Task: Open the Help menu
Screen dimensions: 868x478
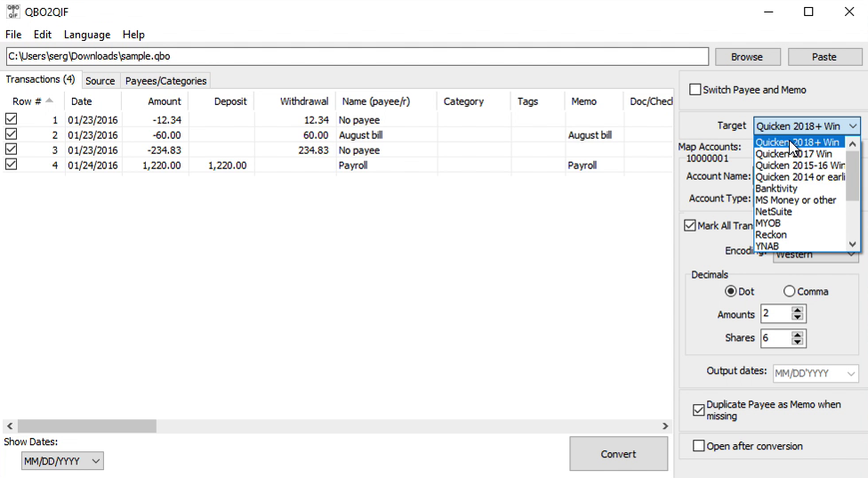Action: click(x=133, y=35)
